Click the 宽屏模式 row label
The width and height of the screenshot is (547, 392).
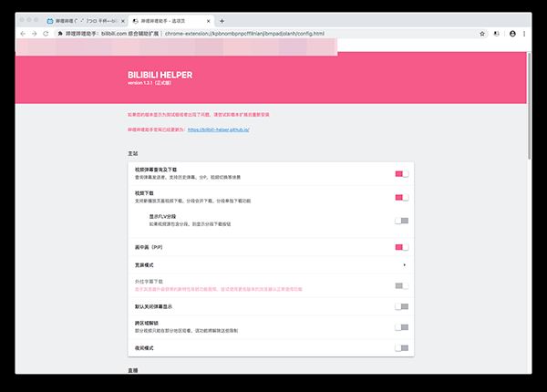pos(144,265)
